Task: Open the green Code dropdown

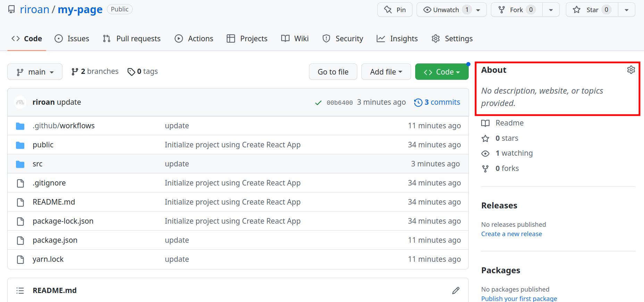Action: point(442,72)
